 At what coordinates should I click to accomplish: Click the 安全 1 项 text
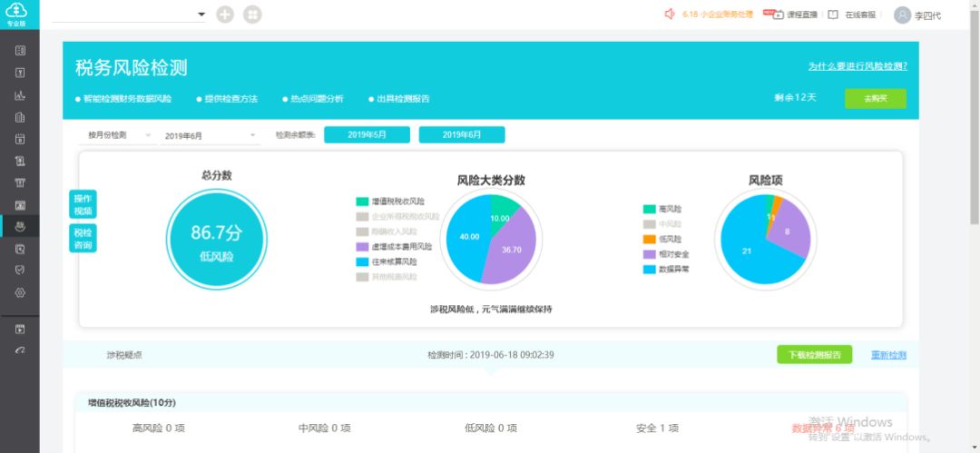coord(658,428)
